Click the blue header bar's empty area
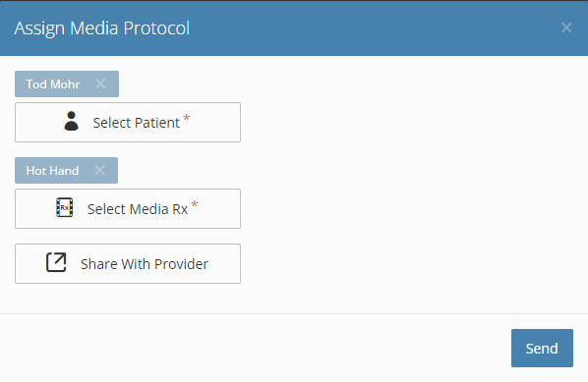 pyautogui.click(x=375, y=28)
